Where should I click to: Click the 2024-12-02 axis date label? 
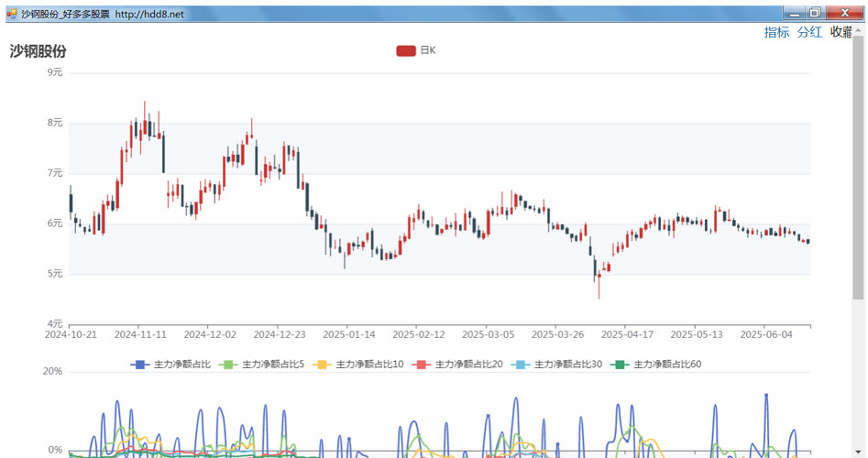[210, 334]
